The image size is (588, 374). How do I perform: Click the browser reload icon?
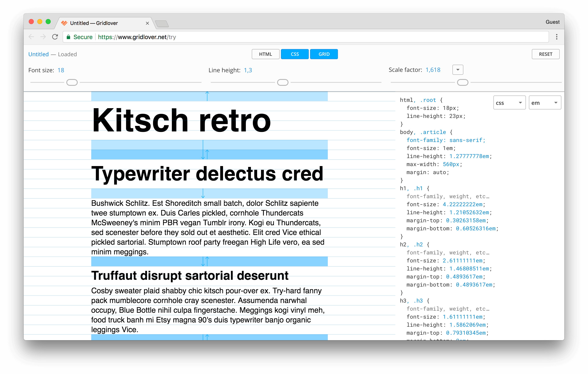tap(55, 37)
